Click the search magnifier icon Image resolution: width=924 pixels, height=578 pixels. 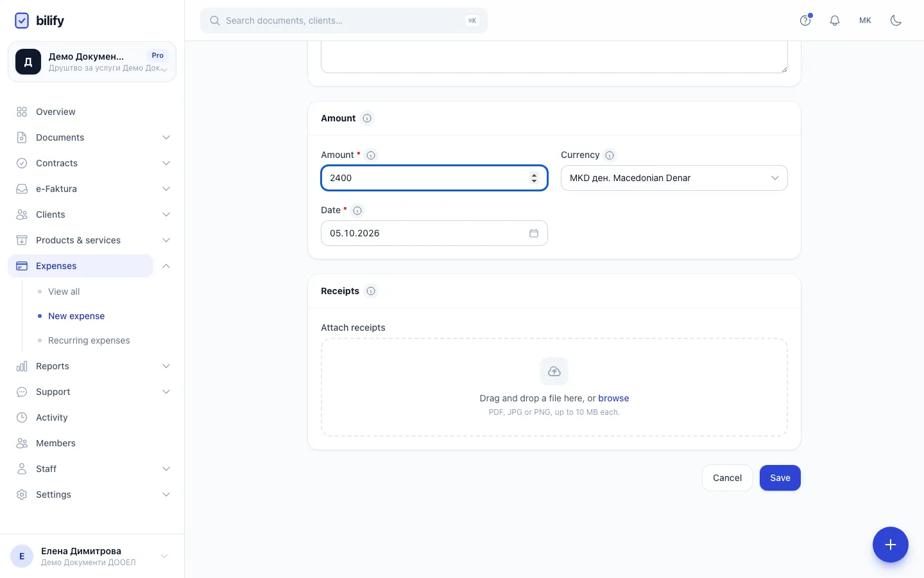[215, 21]
